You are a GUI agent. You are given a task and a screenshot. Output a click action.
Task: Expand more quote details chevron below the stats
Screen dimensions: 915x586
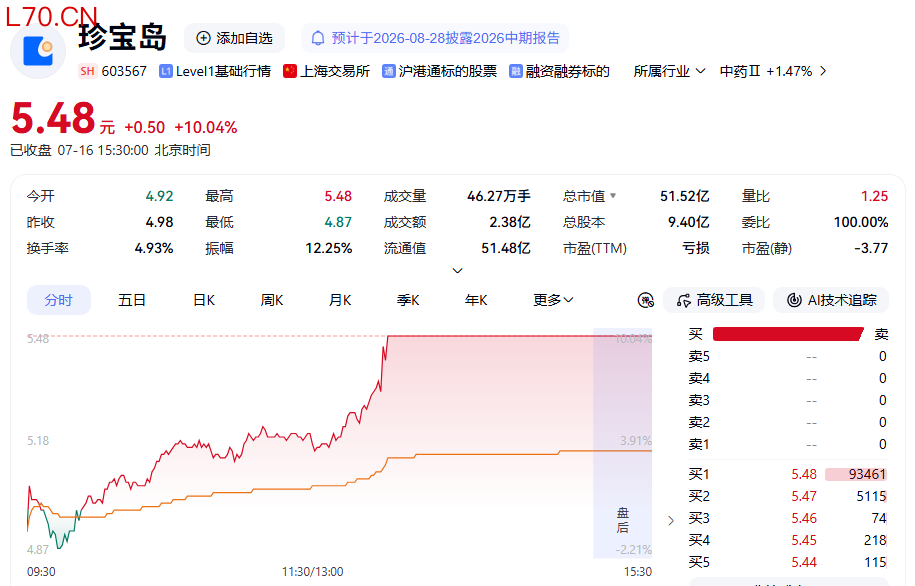click(x=458, y=270)
